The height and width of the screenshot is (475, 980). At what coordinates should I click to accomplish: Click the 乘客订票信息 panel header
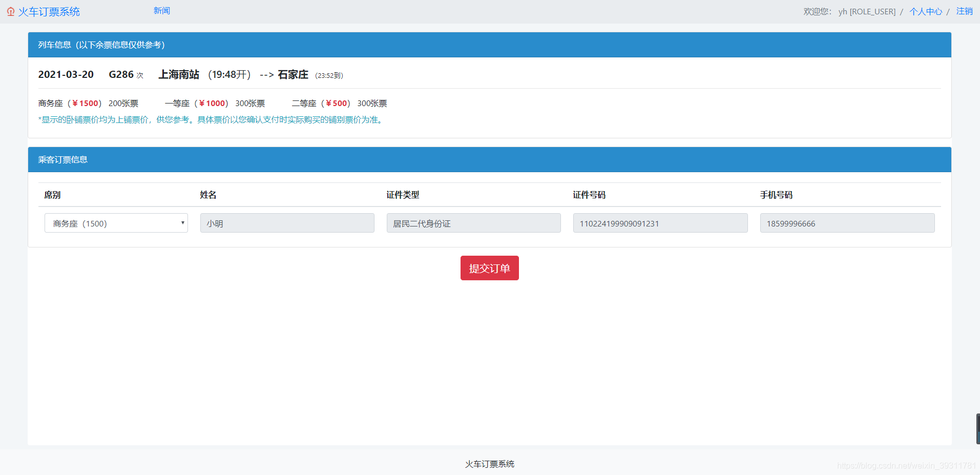(490, 159)
